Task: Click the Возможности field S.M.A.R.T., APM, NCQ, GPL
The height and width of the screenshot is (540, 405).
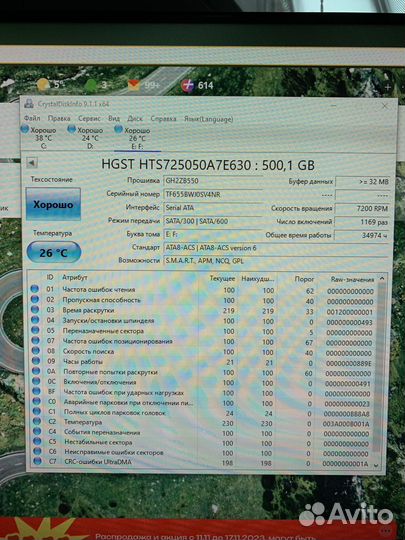Action: (x=276, y=261)
